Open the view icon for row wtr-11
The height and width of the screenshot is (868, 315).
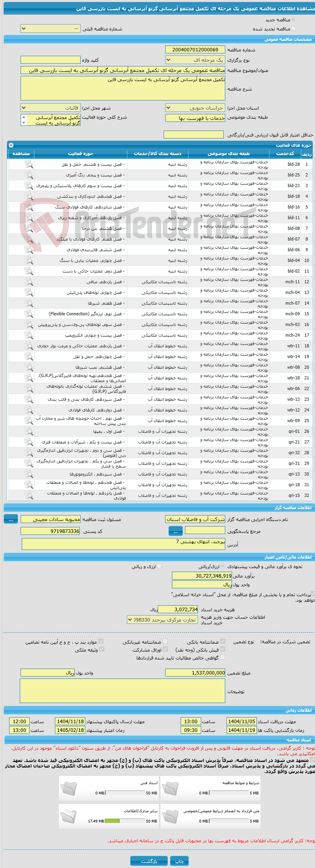tap(28, 346)
